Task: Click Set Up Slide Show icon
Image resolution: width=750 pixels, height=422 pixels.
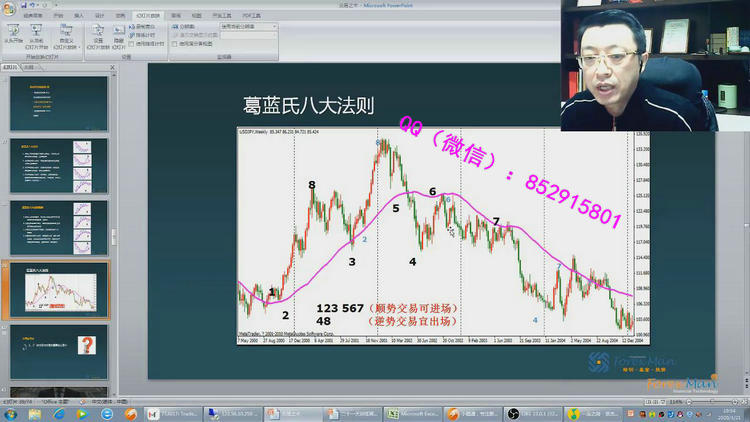Action: (99, 33)
